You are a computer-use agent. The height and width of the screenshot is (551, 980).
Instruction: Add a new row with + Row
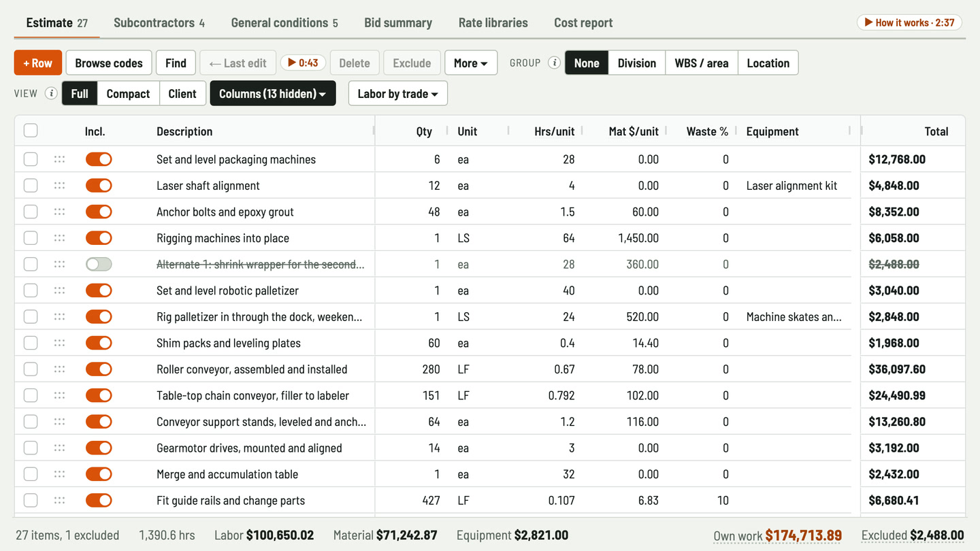point(38,63)
